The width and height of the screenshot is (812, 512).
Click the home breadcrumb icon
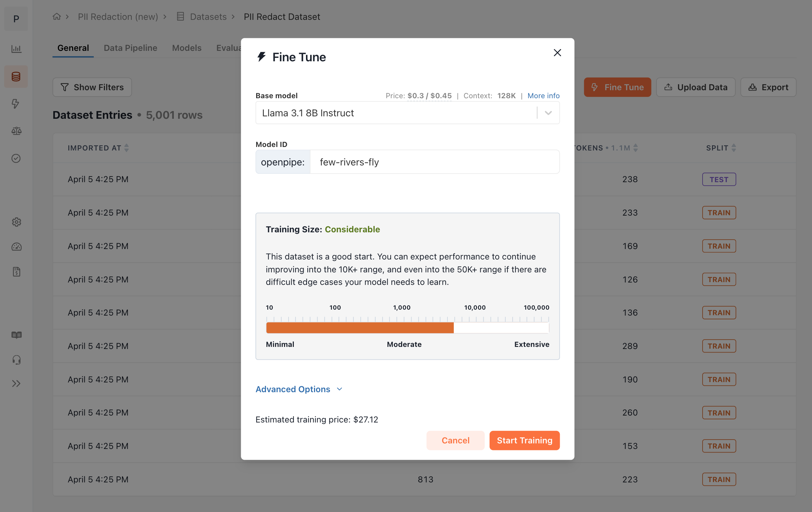pos(56,16)
